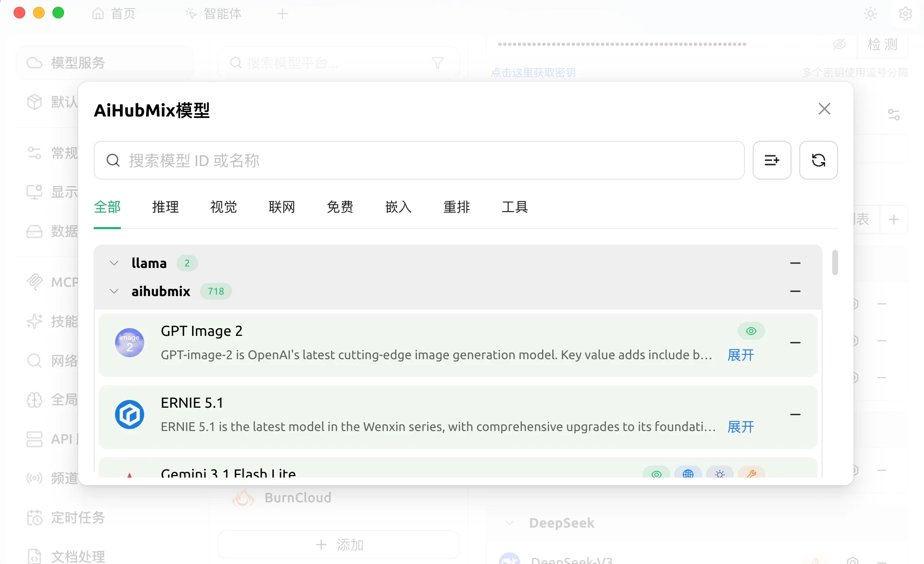Expand GPT Image 2 description via 展开
Screen dimensions: 924x564
click(741, 355)
